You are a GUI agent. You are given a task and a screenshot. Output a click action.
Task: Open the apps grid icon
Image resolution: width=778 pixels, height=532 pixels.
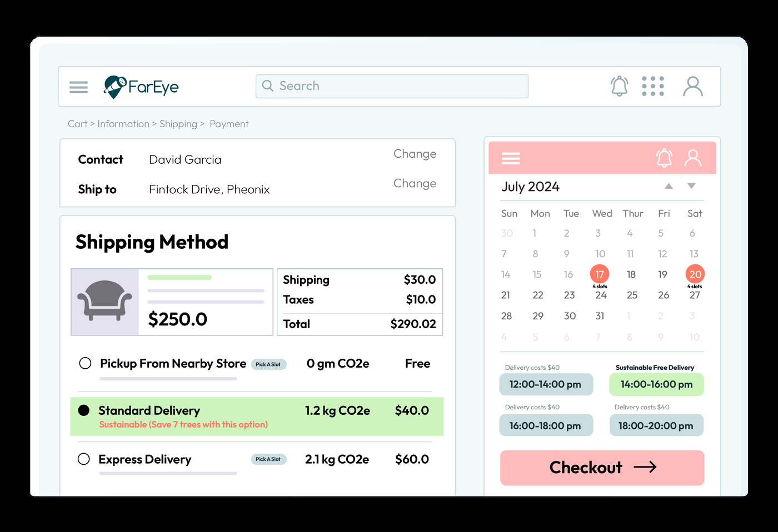coord(652,86)
